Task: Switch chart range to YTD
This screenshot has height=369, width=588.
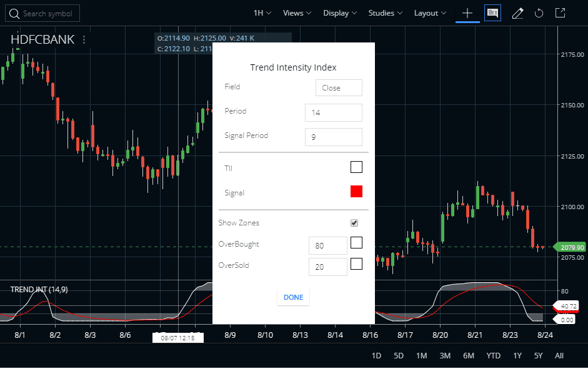Action: tap(493, 355)
